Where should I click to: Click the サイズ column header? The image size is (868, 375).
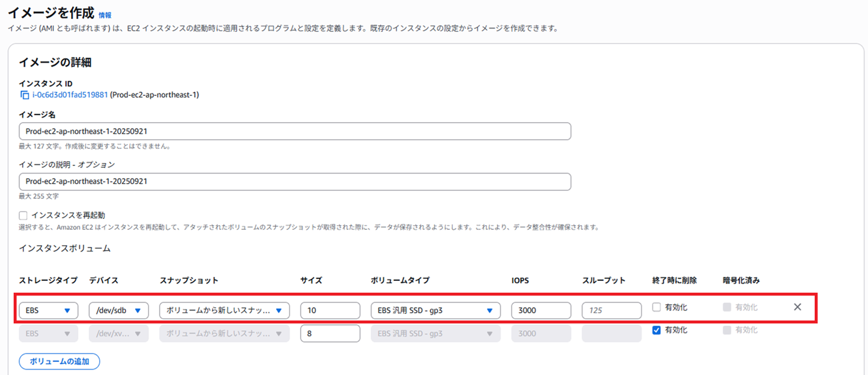312,280
